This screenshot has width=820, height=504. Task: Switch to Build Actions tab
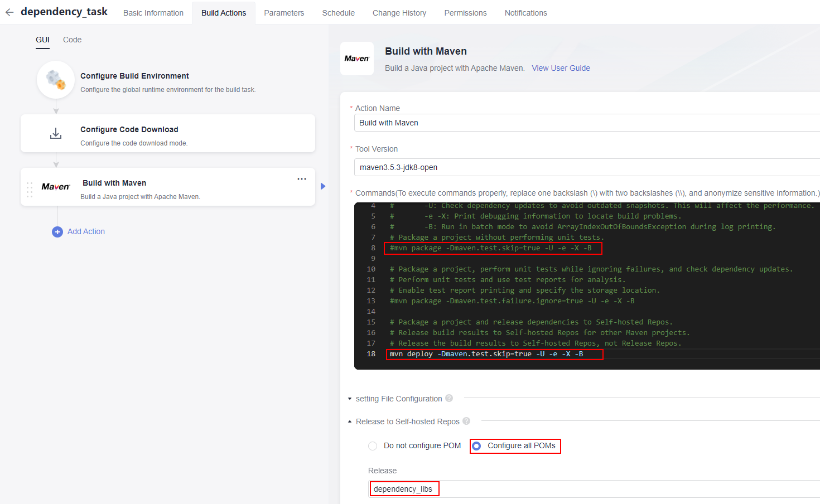tap(224, 13)
